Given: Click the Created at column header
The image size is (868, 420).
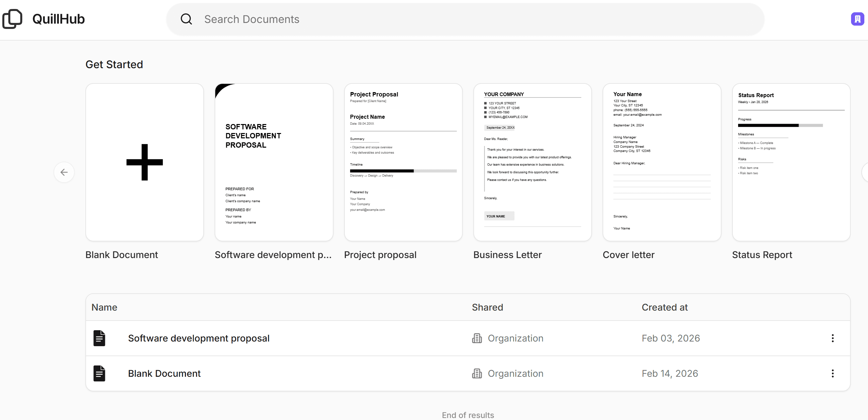Looking at the screenshot, I should [x=664, y=307].
